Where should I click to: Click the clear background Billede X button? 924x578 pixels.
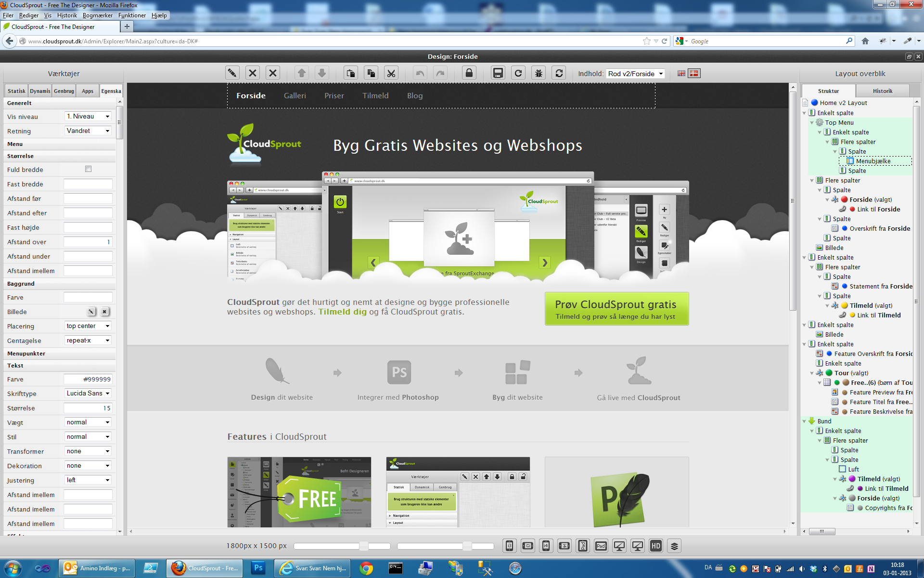(x=104, y=312)
